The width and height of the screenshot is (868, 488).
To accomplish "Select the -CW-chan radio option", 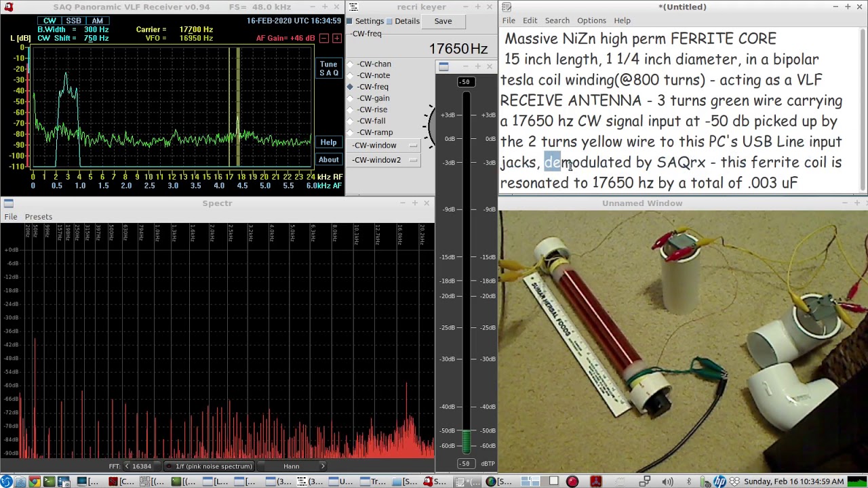I will click(x=370, y=64).
